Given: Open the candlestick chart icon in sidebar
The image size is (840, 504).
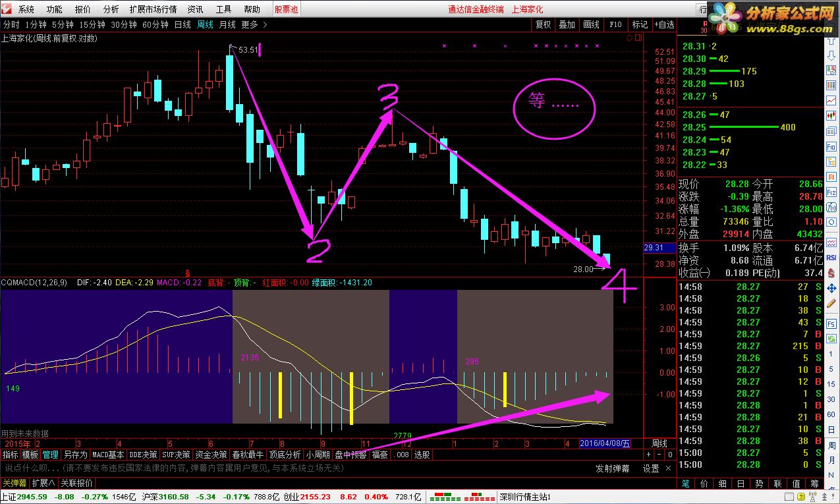Looking at the screenshot, I should (x=831, y=116).
